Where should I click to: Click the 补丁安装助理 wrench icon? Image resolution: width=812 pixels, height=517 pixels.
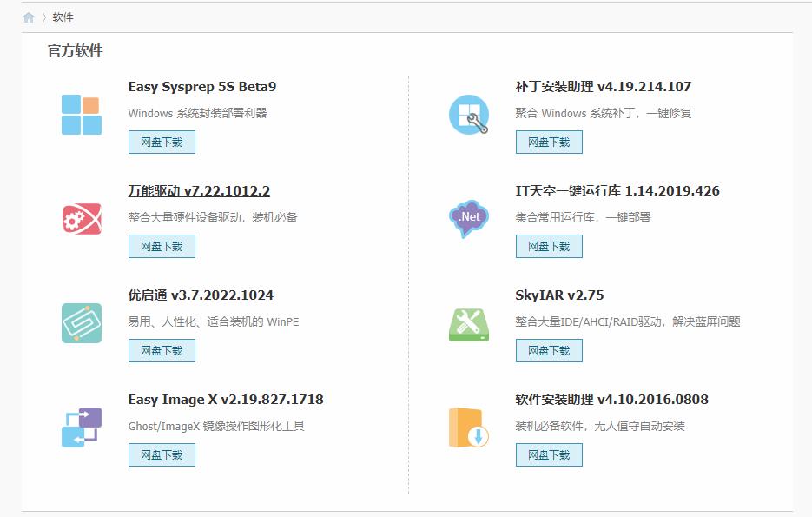click(469, 115)
